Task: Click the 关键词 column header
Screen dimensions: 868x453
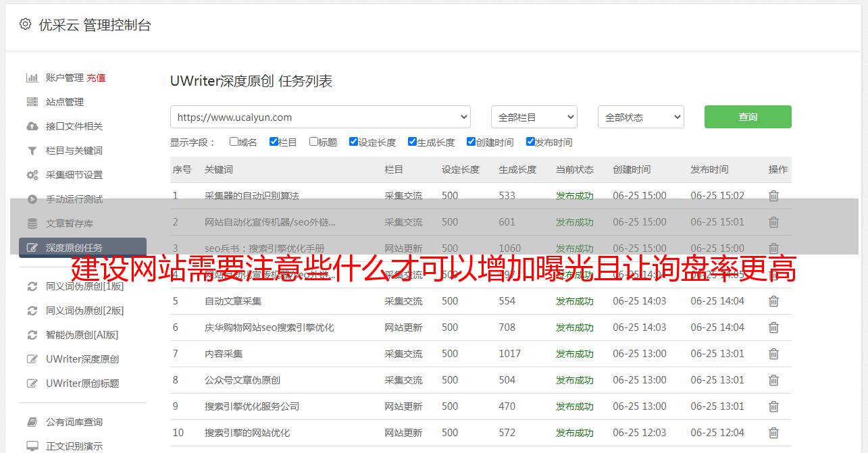Action: (219, 169)
